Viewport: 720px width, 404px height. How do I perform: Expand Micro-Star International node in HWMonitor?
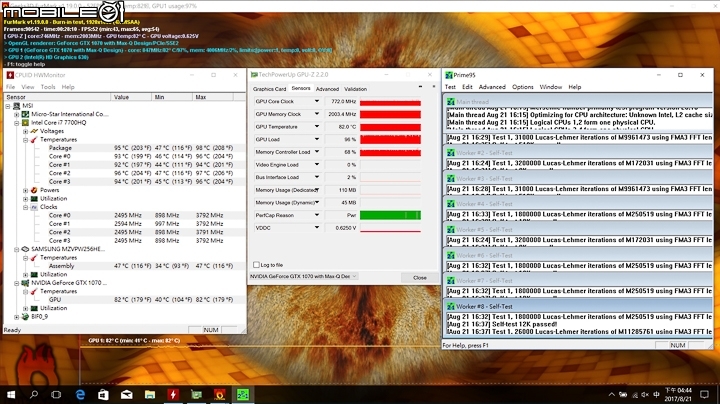click(17, 114)
